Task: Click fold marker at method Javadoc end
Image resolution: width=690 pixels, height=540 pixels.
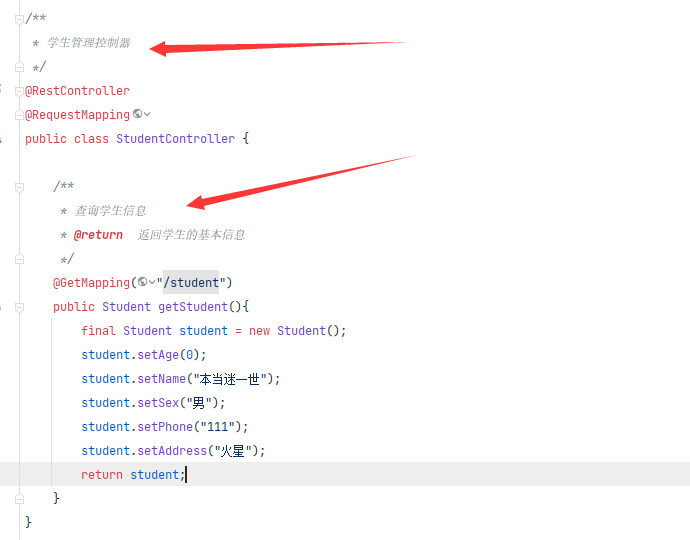Action: (x=19, y=259)
